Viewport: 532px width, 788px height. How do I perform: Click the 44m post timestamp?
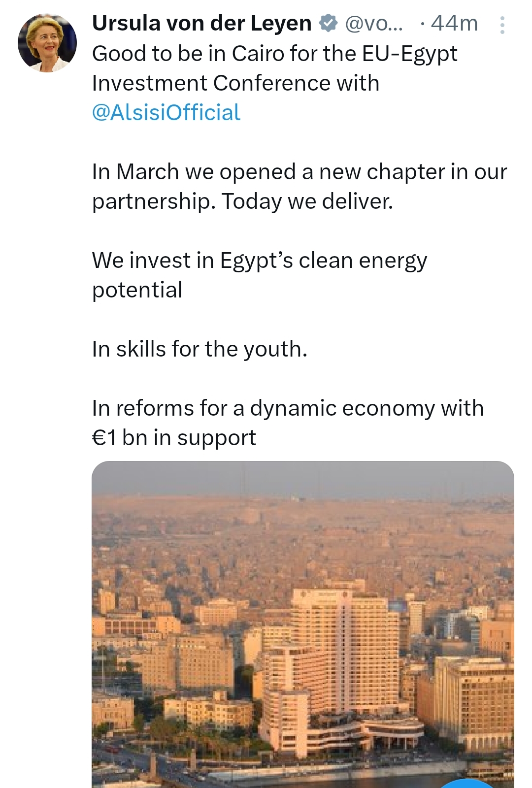click(454, 23)
